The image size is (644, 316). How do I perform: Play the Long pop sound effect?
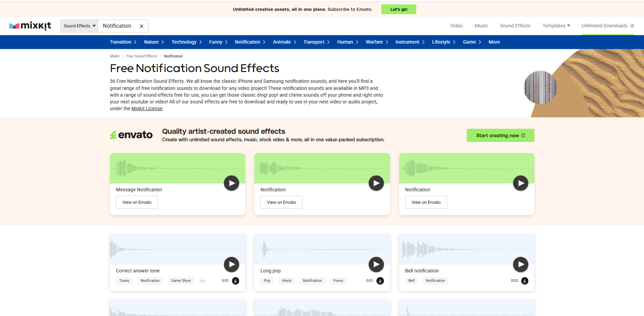376,264
